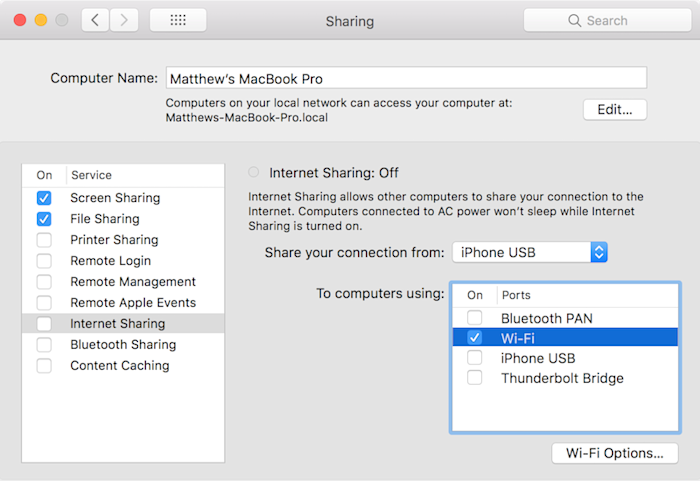Go forward with the right arrow button
Screen dimensions: 700x481
124,20
